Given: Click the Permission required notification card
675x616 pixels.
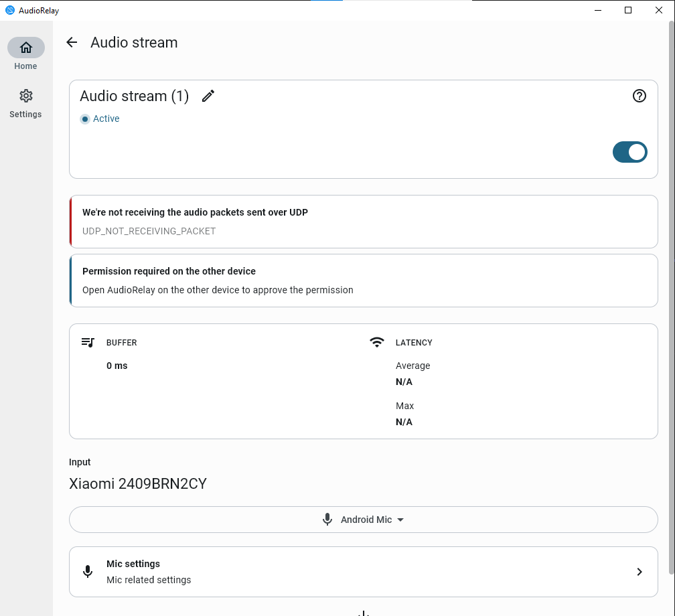Looking at the screenshot, I should tap(363, 281).
